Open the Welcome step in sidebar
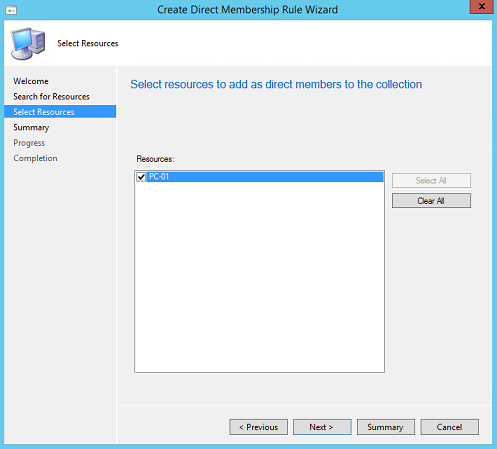Screen dimensions: 497x449 (x=31, y=81)
